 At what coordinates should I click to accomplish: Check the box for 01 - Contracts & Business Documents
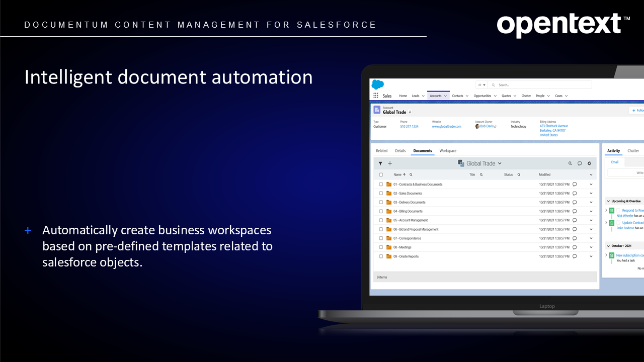pos(381,185)
